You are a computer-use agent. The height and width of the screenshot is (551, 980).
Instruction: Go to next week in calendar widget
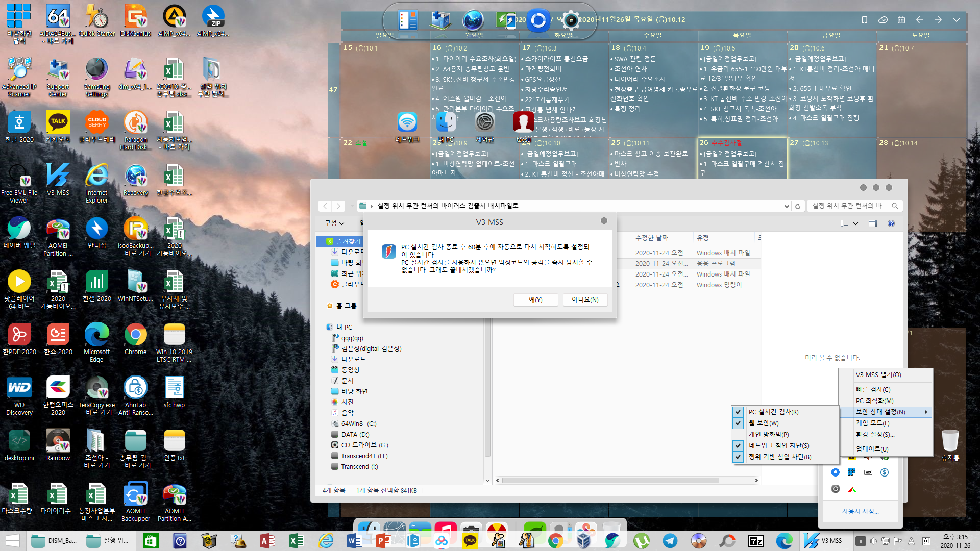point(938,20)
